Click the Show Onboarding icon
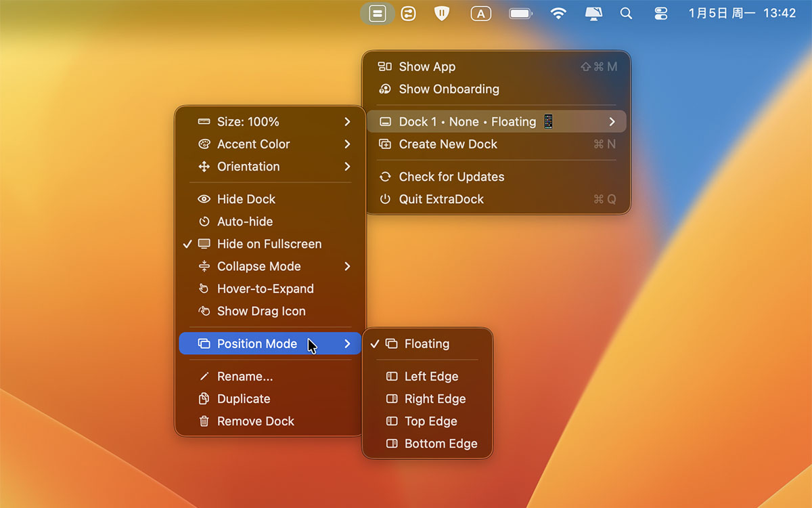The width and height of the screenshot is (812, 508). point(385,89)
